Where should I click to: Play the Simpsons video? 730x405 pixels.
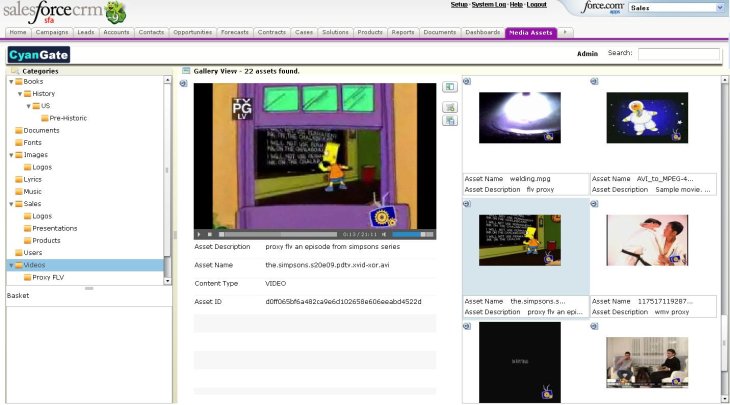point(199,234)
